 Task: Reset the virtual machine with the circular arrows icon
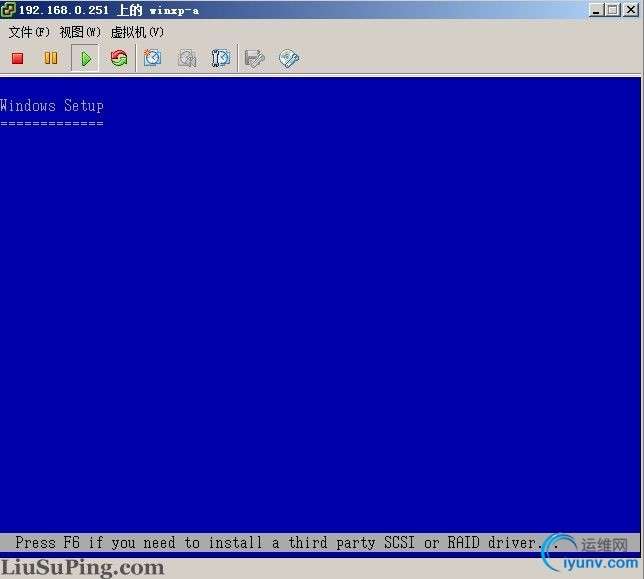coord(119,58)
